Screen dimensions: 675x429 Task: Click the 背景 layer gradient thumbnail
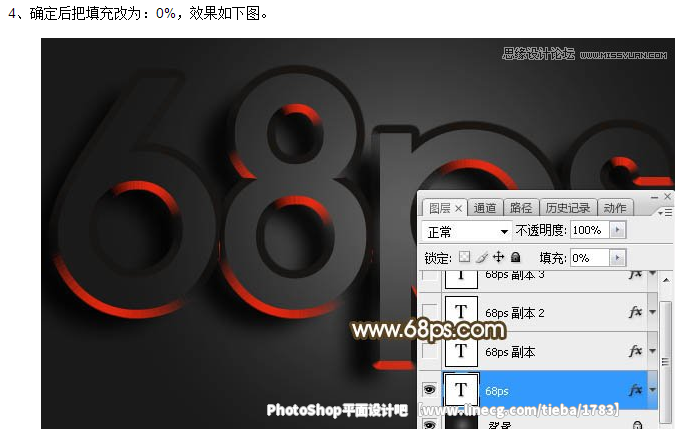pos(461,423)
